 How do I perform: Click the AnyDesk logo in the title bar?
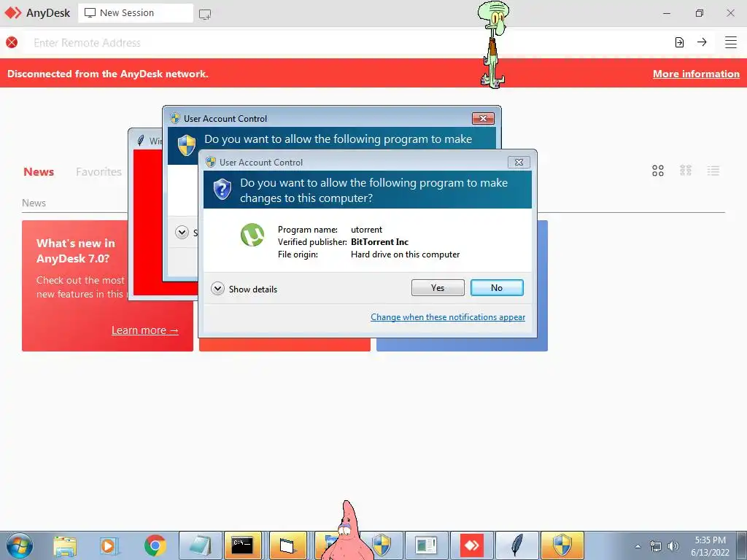(x=13, y=13)
